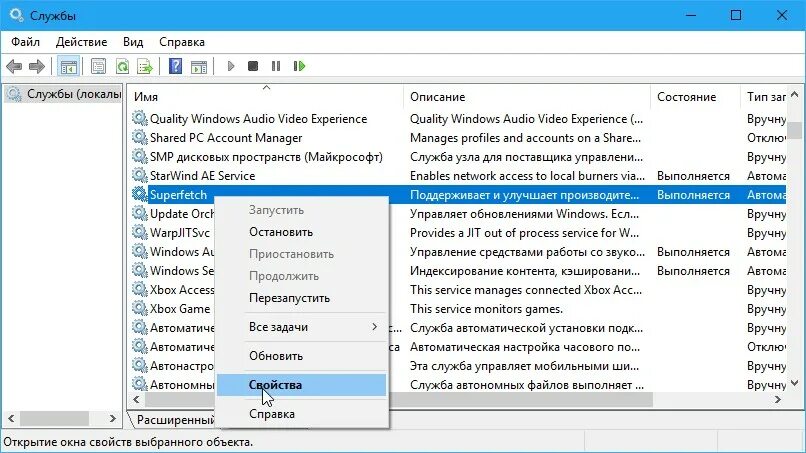Click gear icon of WarpJITSvc
This screenshot has height=453, width=806.
coord(139,232)
